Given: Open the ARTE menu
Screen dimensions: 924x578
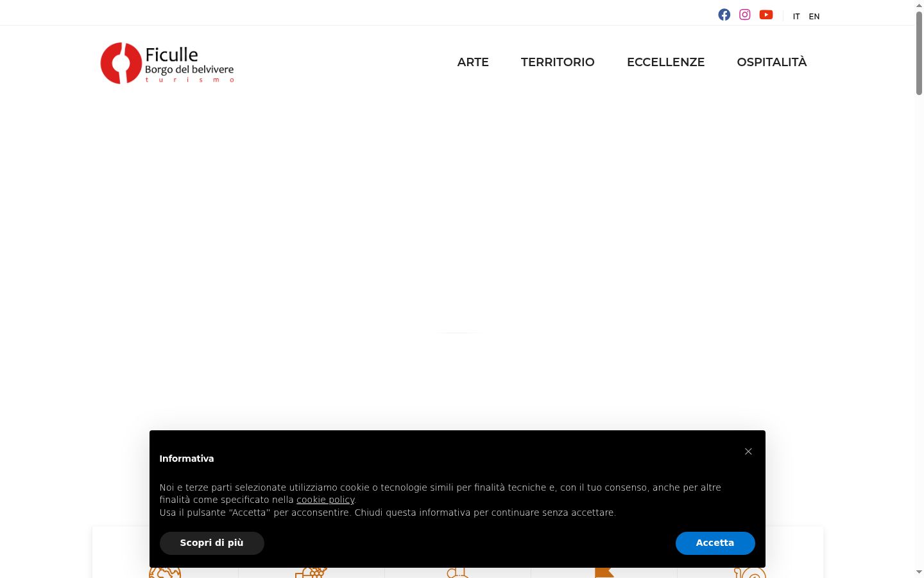Looking at the screenshot, I should (x=473, y=62).
